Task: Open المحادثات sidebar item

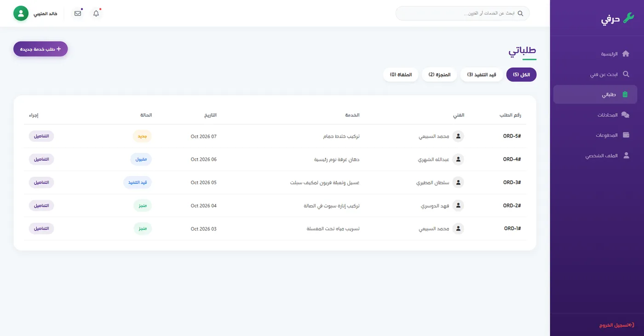Action: [x=595, y=115]
